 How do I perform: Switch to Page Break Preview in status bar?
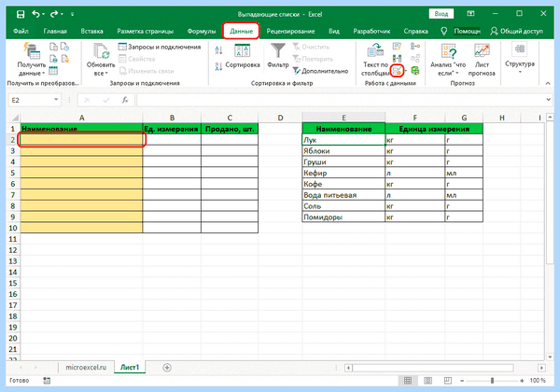click(x=447, y=381)
